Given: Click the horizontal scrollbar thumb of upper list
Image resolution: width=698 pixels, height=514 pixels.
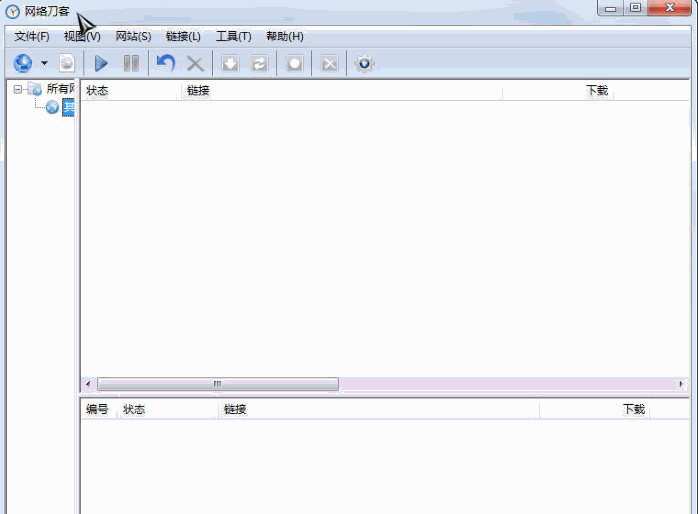Looking at the screenshot, I should tap(218, 384).
